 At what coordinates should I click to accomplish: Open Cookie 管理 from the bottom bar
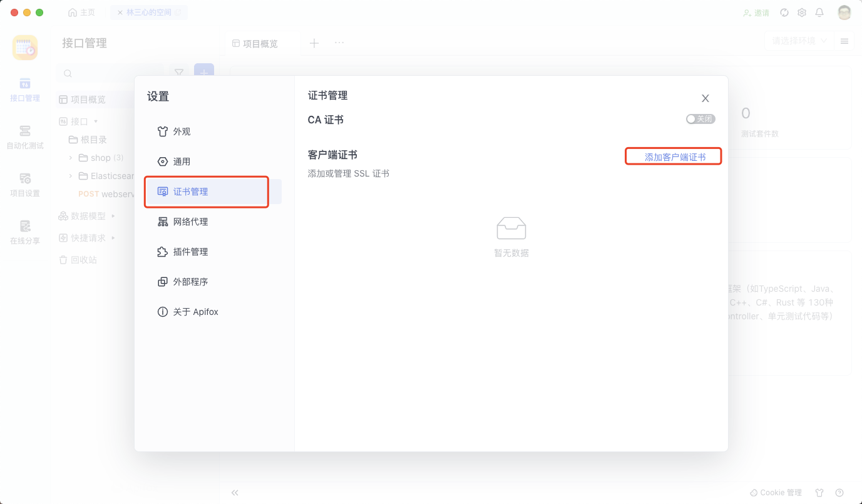pyautogui.click(x=776, y=493)
